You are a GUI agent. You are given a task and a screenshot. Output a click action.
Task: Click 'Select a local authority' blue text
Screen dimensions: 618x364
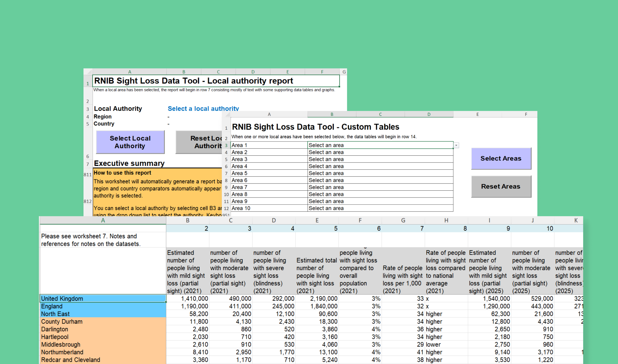click(203, 109)
